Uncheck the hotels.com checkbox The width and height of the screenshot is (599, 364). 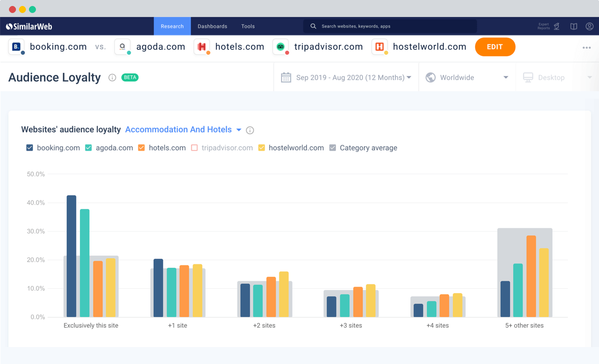pyautogui.click(x=141, y=148)
